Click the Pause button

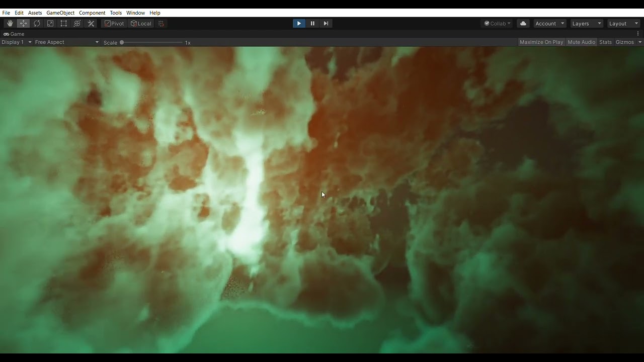(312, 23)
